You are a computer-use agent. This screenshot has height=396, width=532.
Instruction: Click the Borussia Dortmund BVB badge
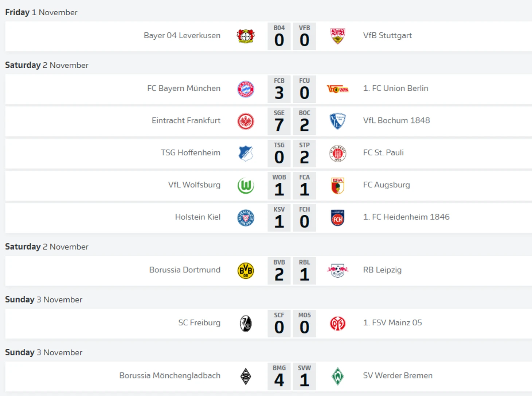pos(246,271)
